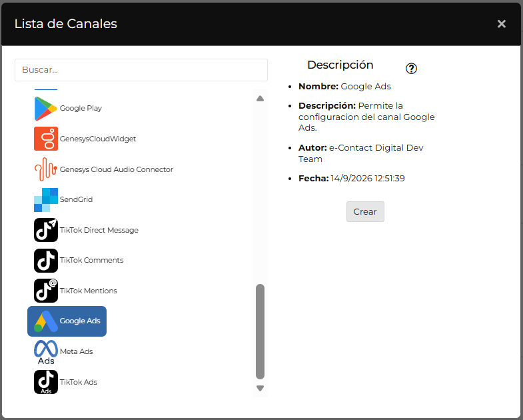This screenshot has width=523, height=420.
Task: Select 'TikTok Direct Message' text
Action: (x=99, y=230)
